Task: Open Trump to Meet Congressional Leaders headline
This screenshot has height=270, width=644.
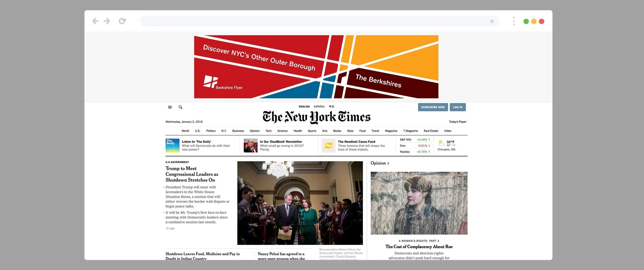Action: [x=192, y=174]
